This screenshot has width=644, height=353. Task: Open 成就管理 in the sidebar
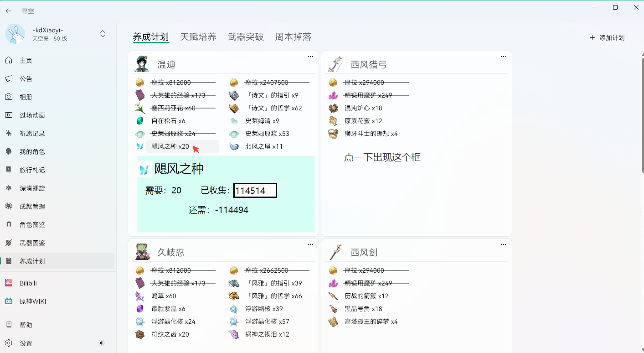click(x=57, y=207)
